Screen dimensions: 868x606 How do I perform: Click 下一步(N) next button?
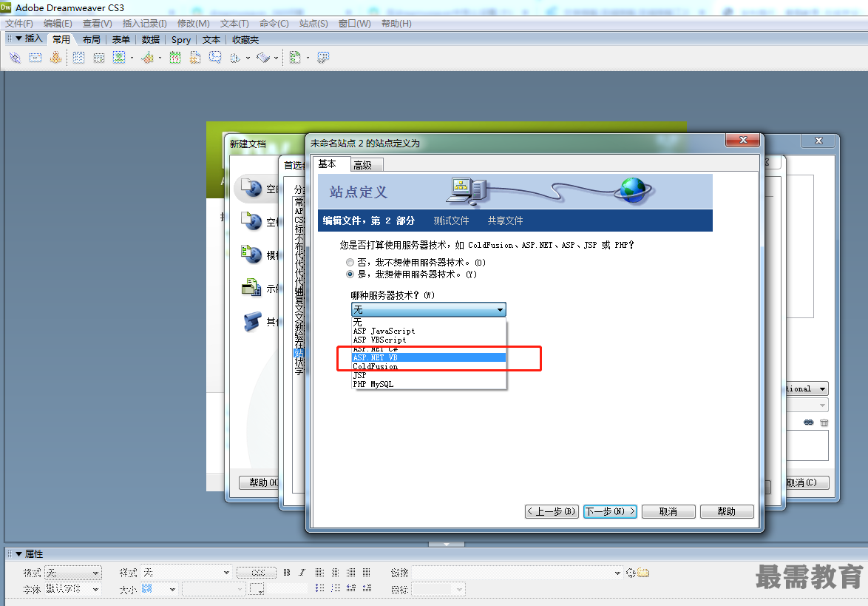click(x=611, y=511)
